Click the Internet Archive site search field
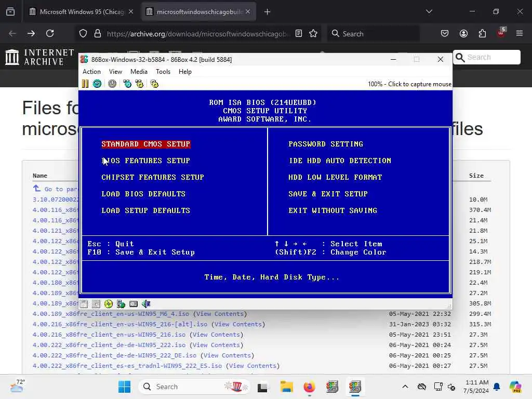 (487, 57)
